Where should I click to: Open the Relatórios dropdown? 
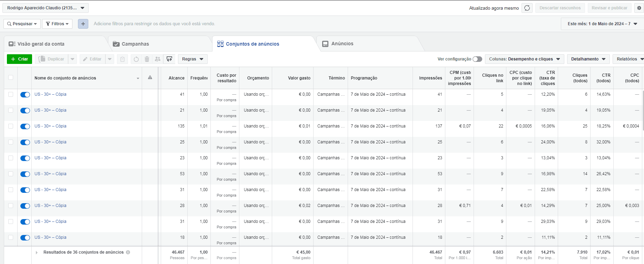(628, 59)
